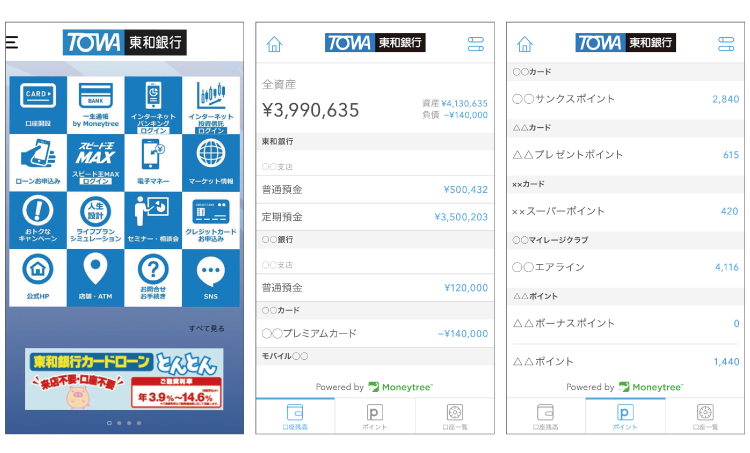Switch to ポイント tab on balance screen
Viewport: 750px width, 453px height.
[x=375, y=417]
